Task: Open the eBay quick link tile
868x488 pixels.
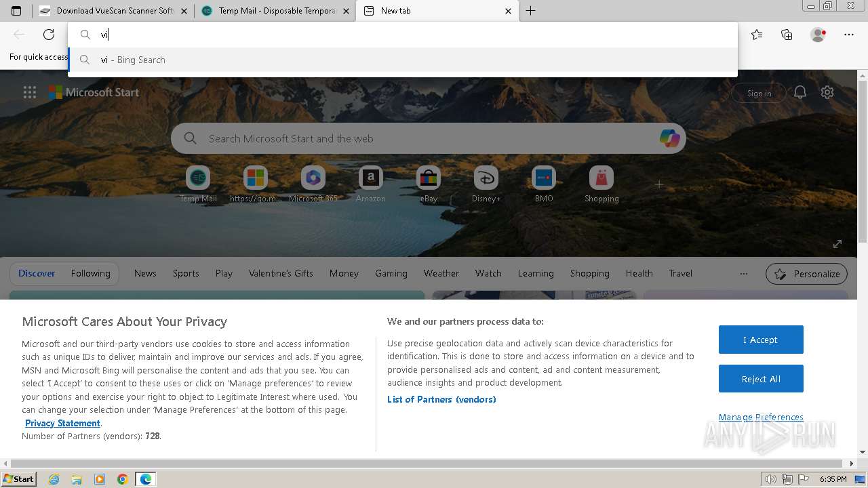Action: coord(429,184)
